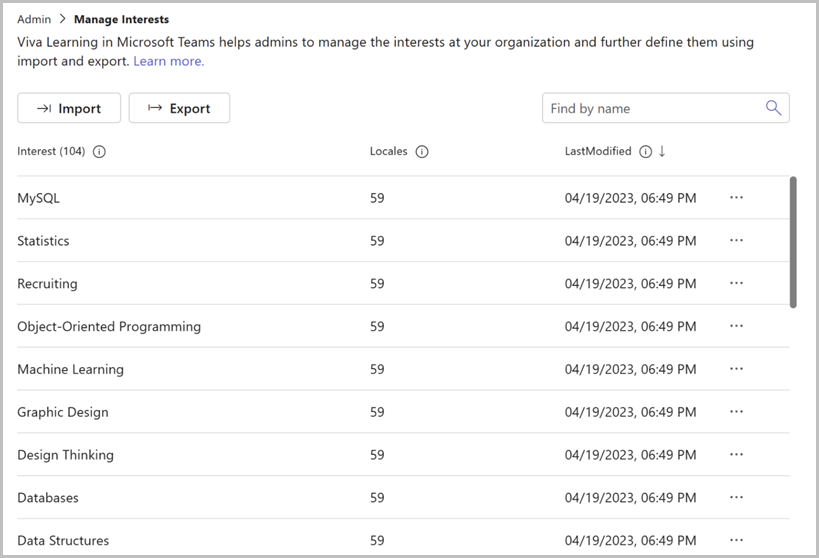This screenshot has width=819, height=558.
Task: Open more options for Statistics row
Action: (x=736, y=240)
